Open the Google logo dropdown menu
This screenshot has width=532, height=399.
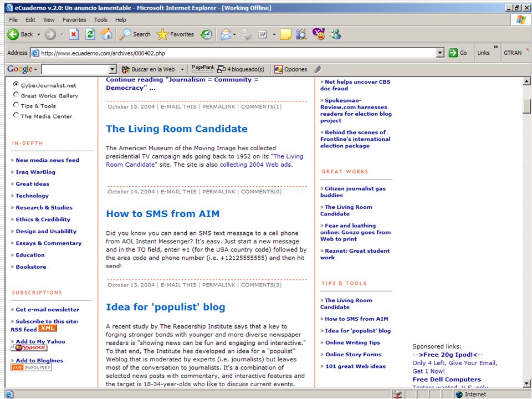pos(35,70)
